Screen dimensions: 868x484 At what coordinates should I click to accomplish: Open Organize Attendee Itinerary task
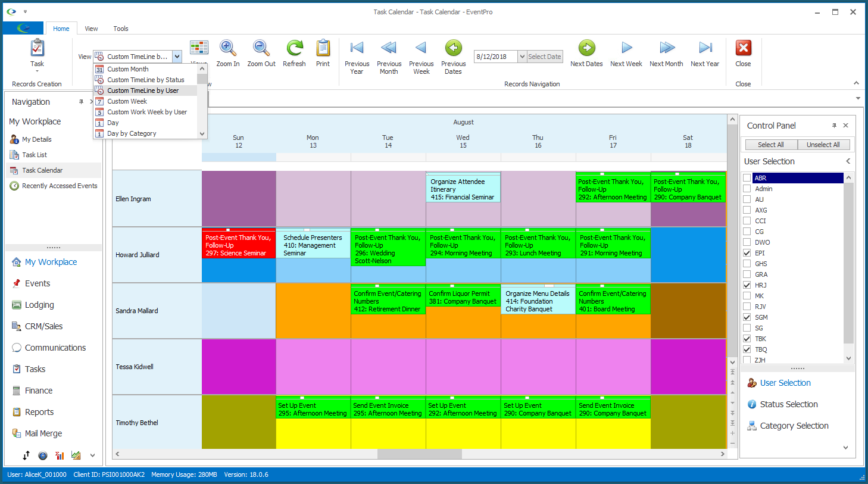point(463,189)
